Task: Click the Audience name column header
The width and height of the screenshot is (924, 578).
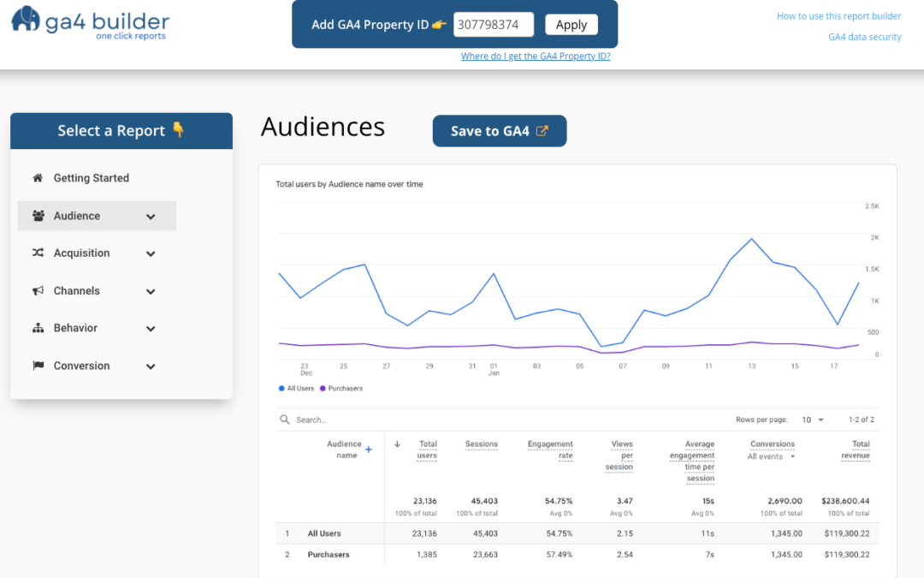Action: point(344,450)
